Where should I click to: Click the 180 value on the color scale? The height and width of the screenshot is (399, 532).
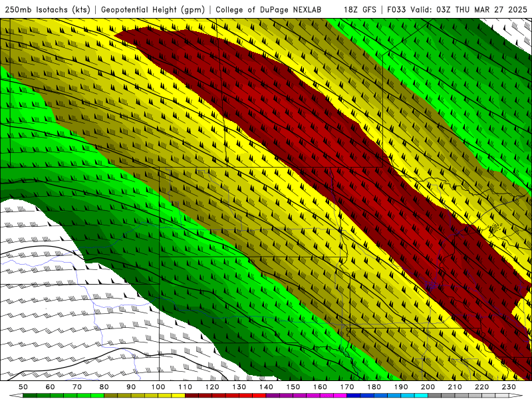(374, 387)
